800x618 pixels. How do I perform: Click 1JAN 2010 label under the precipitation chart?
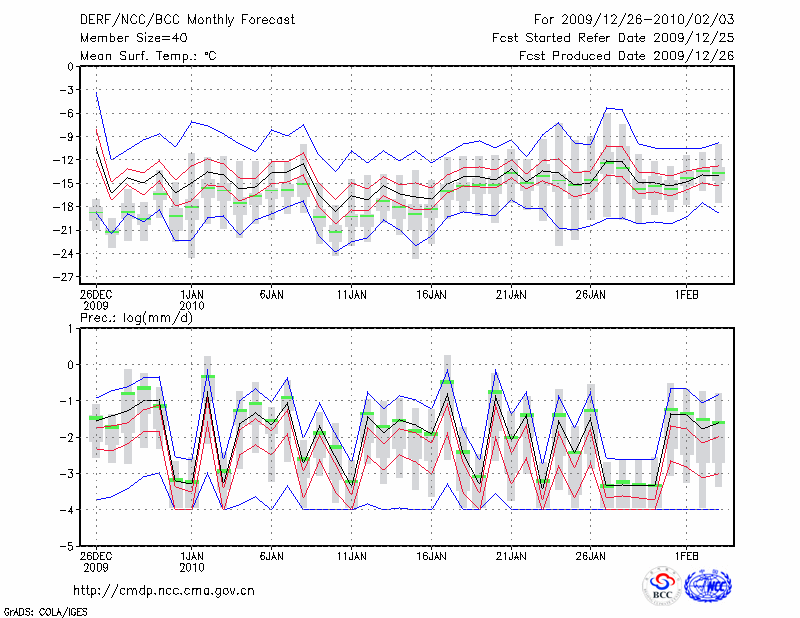(x=192, y=562)
